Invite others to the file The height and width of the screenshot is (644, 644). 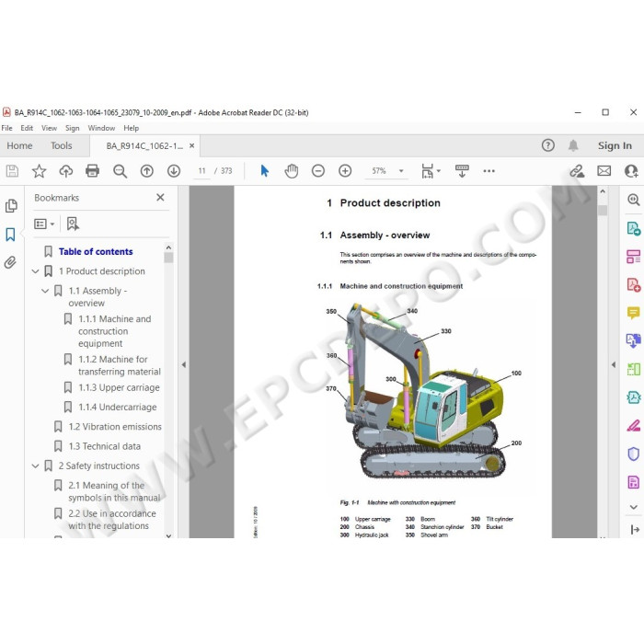click(631, 171)
